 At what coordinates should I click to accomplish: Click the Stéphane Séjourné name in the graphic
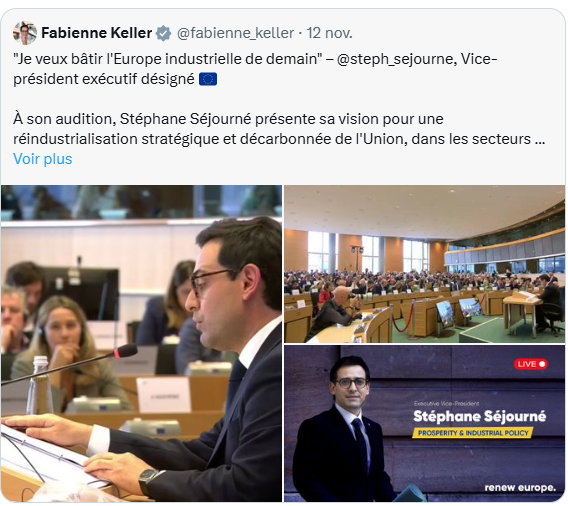tap(479, 417)
